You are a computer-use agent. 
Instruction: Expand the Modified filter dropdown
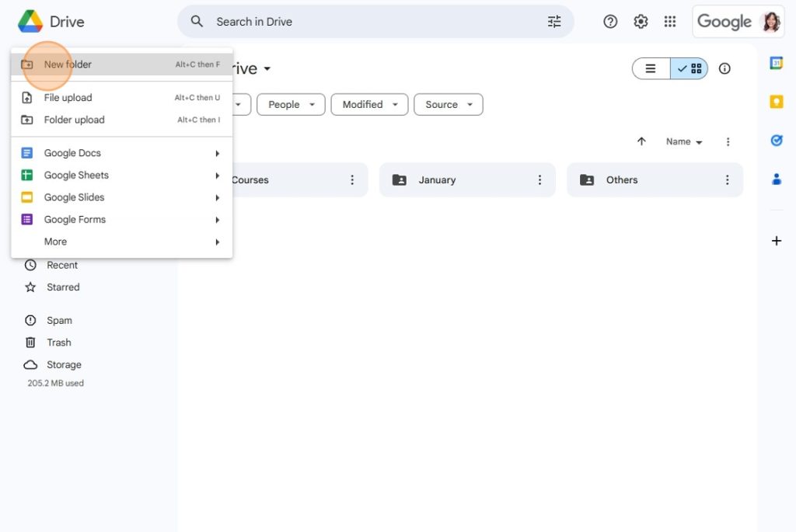(x=369, y=105)
